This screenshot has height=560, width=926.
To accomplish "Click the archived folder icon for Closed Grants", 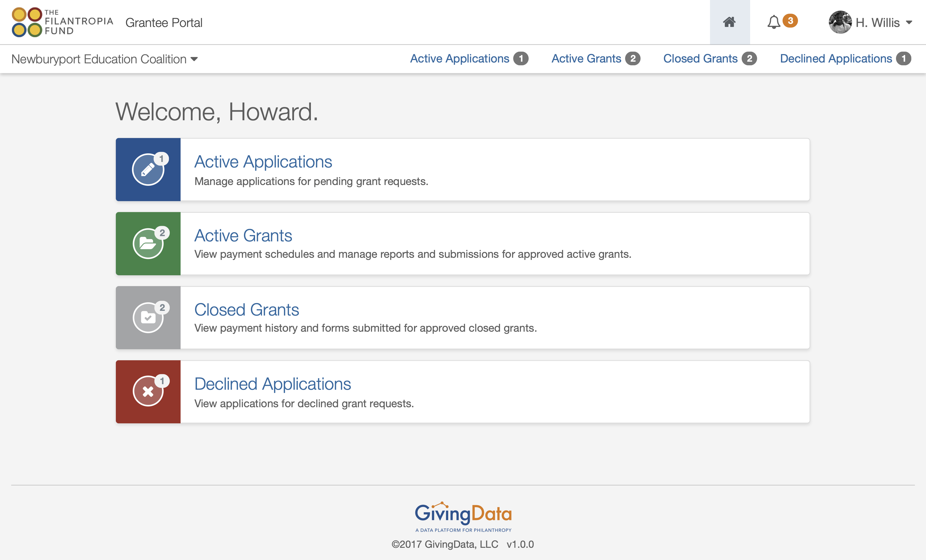I will 148,317.
